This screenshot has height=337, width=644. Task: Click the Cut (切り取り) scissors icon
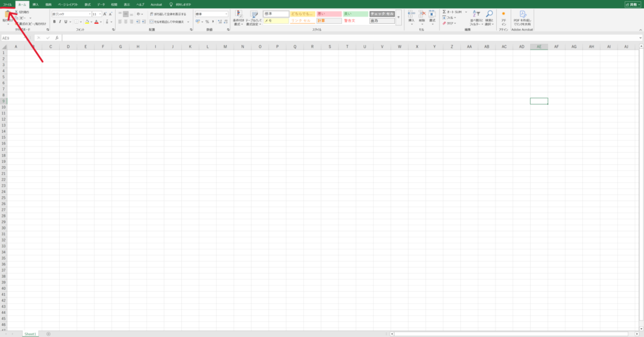17,12
